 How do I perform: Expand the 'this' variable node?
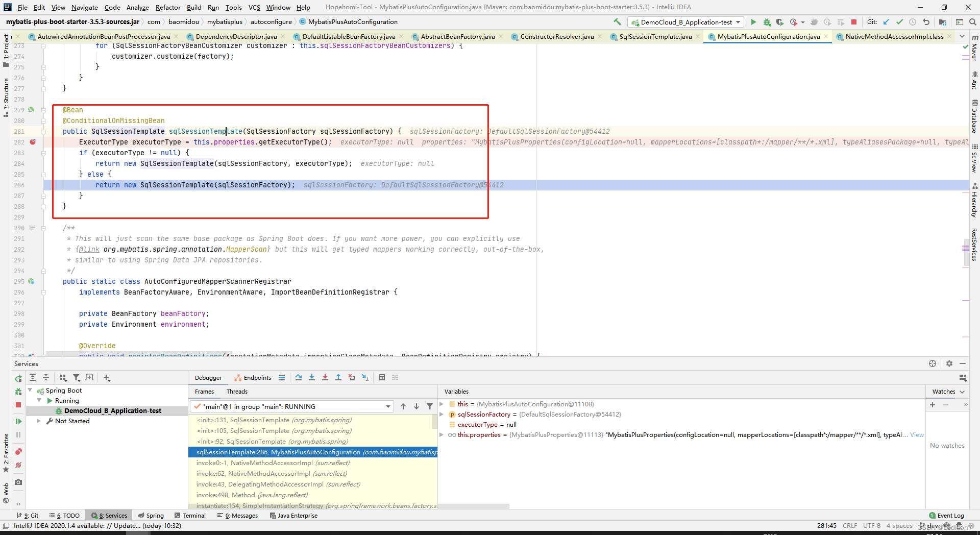click(x=442, y=404)
